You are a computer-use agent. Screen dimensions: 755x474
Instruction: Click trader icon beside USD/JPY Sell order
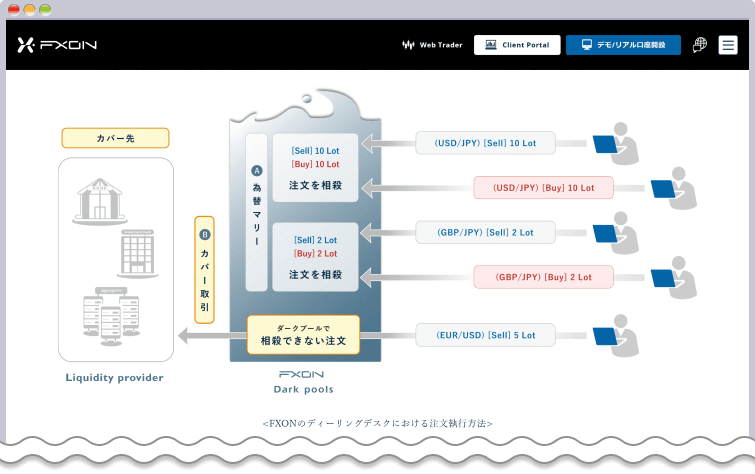[x=616, y=144]
